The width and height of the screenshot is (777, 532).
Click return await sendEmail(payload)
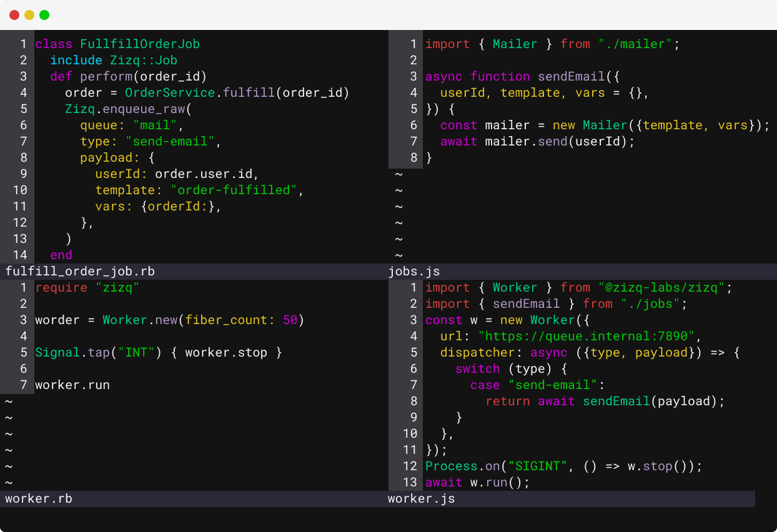pyautogui.click(x=605, y=401)
